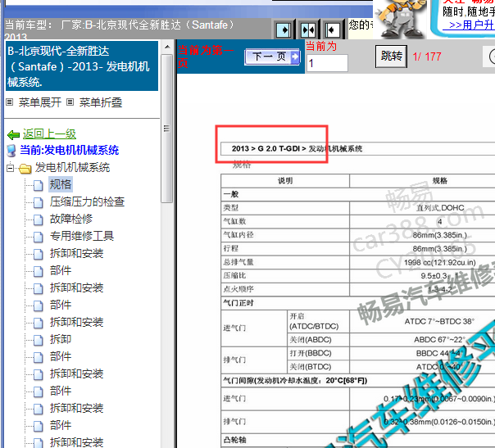Click the 总排气量 row label
Viewport: 495px width, 448px height.
point(238,262)
